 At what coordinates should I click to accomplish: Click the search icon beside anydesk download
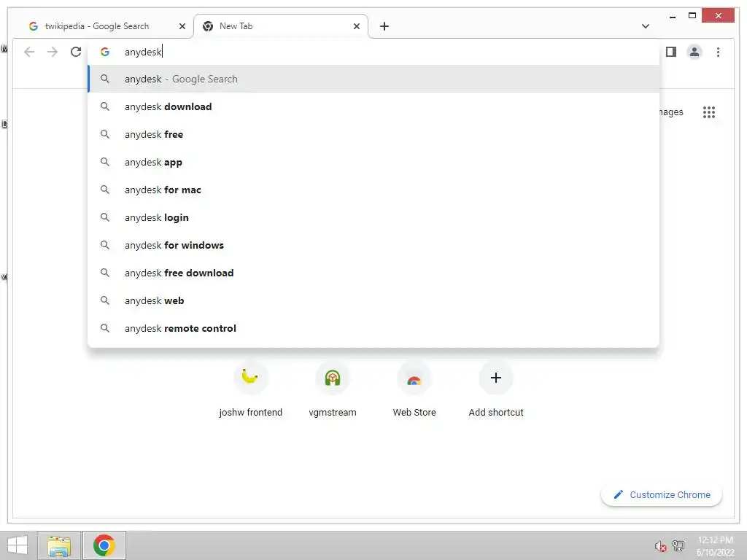tap(105, 106)
